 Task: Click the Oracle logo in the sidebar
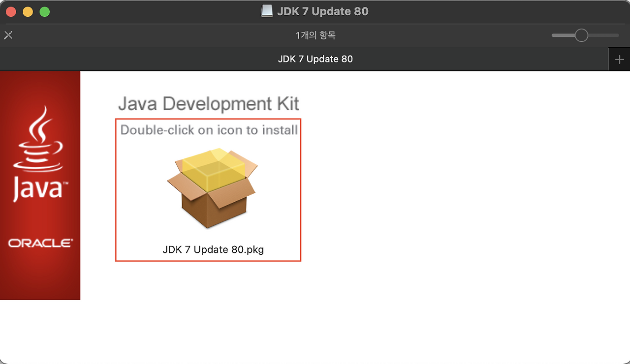[39, 242]
